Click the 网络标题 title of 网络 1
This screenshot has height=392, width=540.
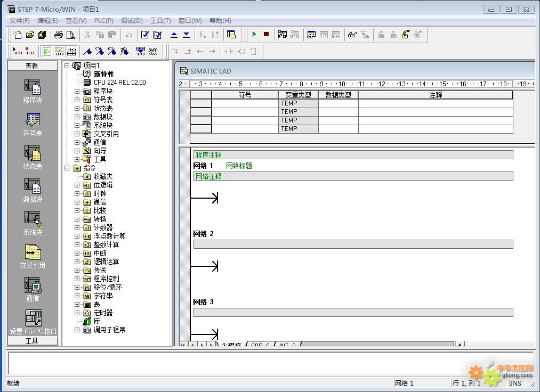[239, 166]
